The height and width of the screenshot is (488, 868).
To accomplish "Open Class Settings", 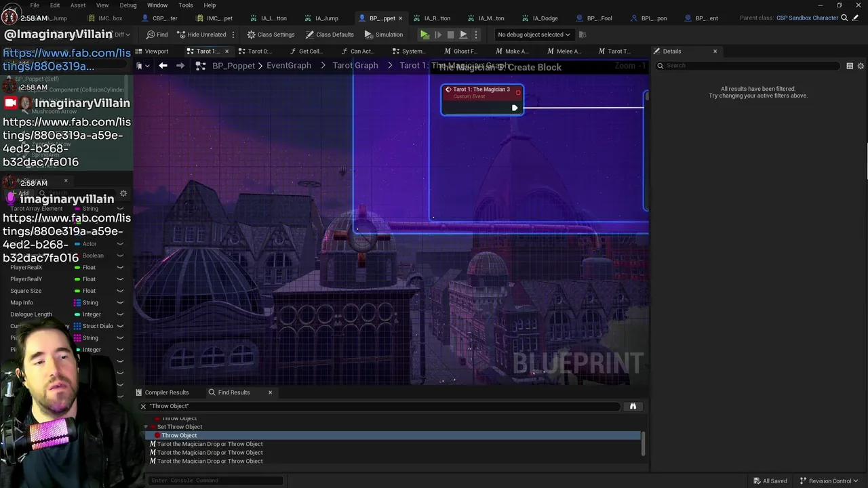I will [x=271, y=35].
